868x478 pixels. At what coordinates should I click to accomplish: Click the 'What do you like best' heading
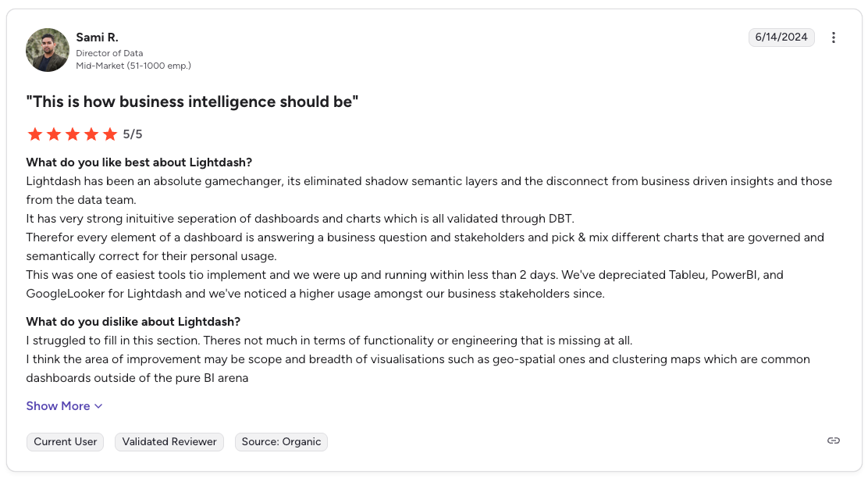(x=139, y=162)
